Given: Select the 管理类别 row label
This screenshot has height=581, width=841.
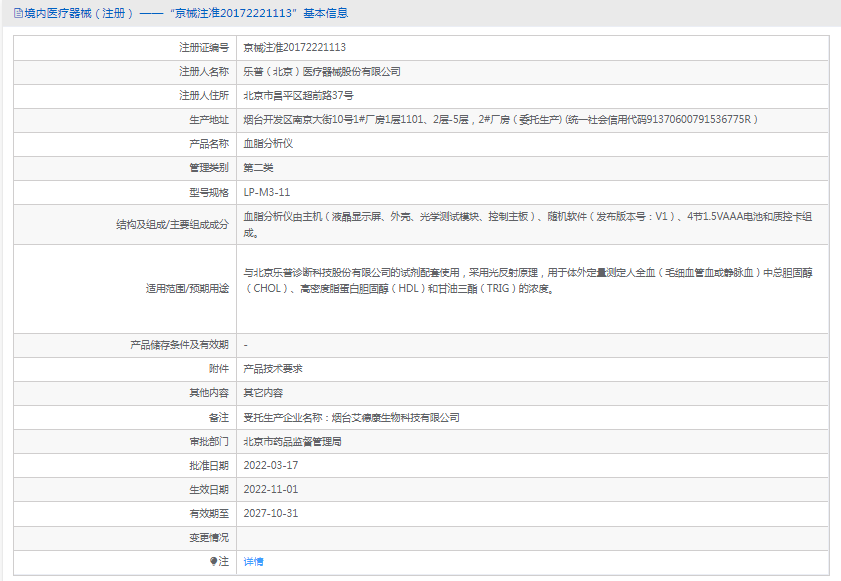Looking at the screenshot, I should pyautogui.click(x=209, y=168).
